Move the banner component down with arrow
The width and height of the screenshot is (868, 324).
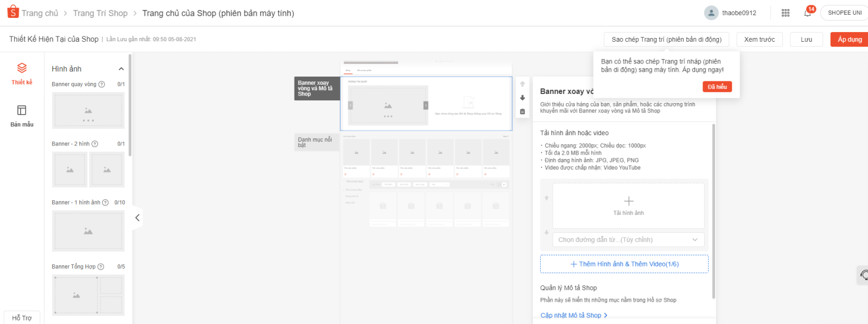point(522,98)
